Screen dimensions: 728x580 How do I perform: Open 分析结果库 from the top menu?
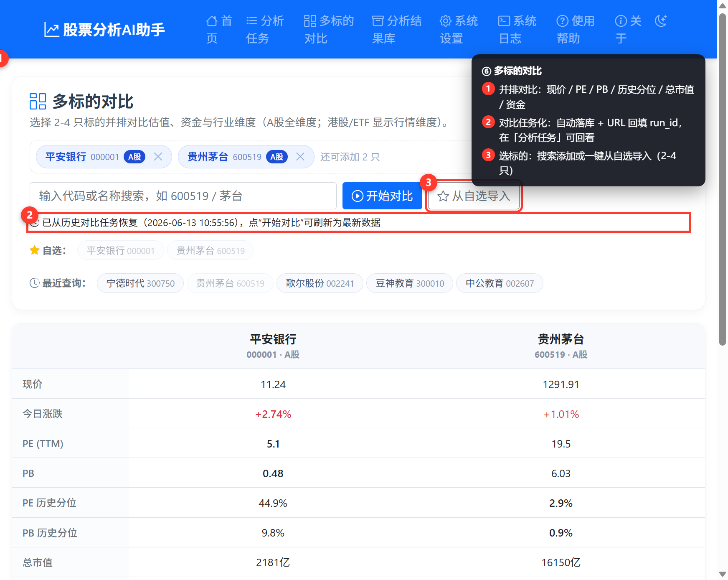pyautogui.click(x=396, y=29)
